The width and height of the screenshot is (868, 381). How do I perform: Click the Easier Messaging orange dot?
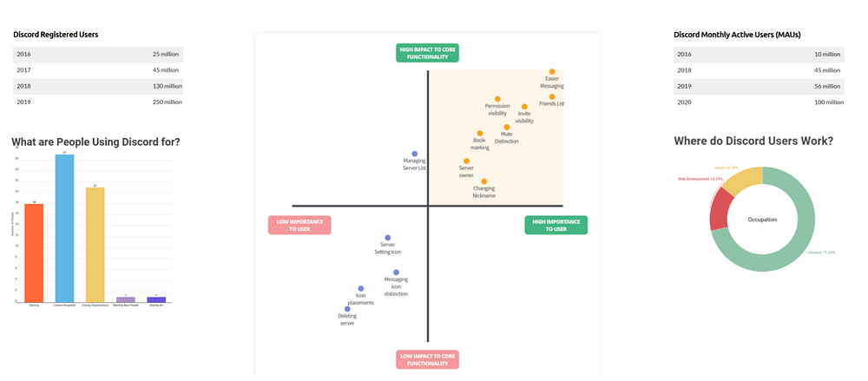click(552, 71)
